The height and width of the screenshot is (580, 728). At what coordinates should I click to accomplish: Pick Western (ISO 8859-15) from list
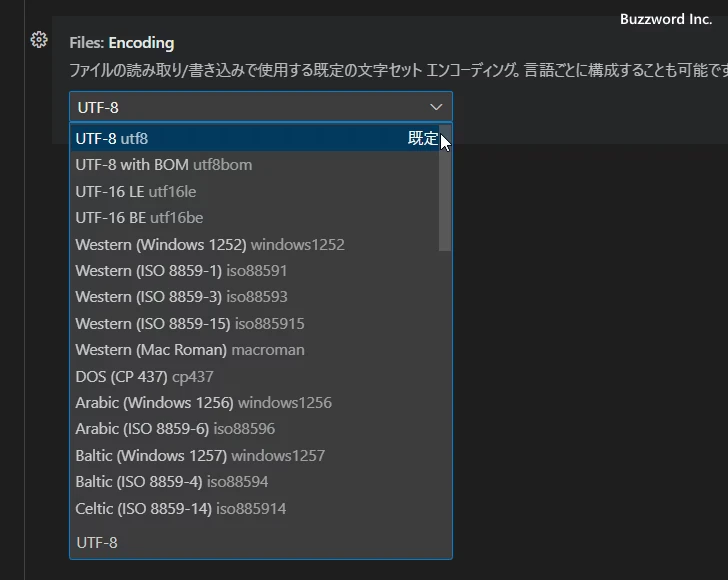point(190,323)
